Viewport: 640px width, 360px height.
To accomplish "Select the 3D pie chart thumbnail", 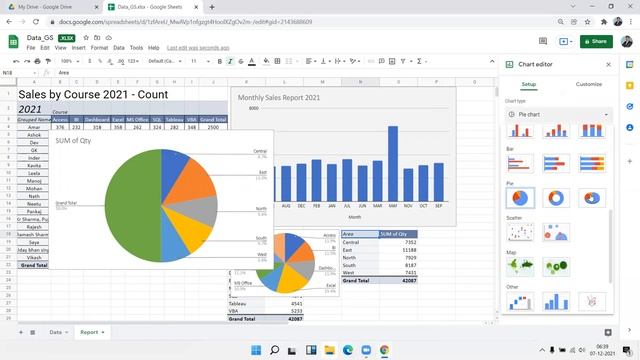I will tap(592, 198).
